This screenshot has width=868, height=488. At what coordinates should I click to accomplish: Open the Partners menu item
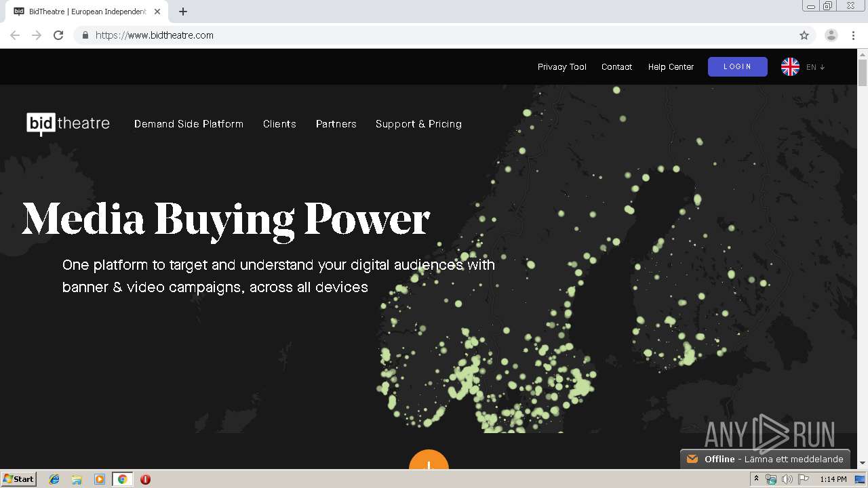click(336, 124)
